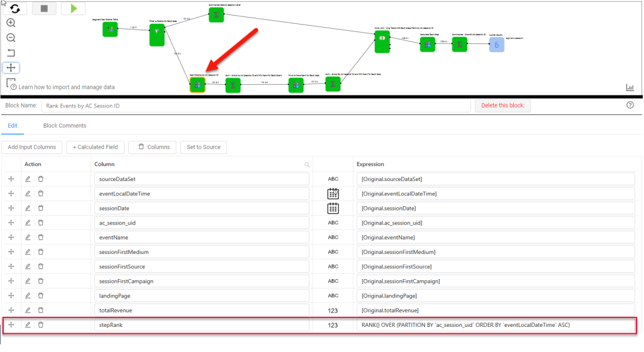Select the Rank Events by AC Session ID node

[x=197, y=85]
